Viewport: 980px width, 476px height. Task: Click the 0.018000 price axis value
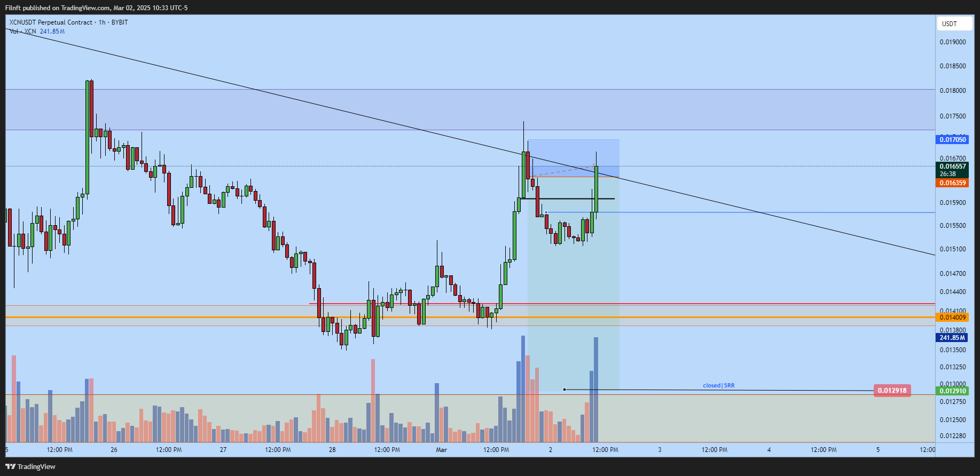coord(953,91)
